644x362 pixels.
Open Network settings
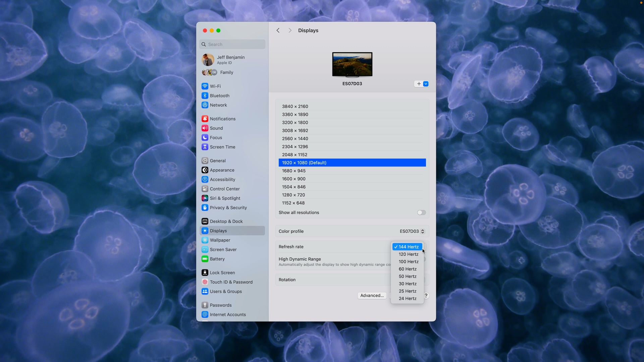(x=218, y=105)
